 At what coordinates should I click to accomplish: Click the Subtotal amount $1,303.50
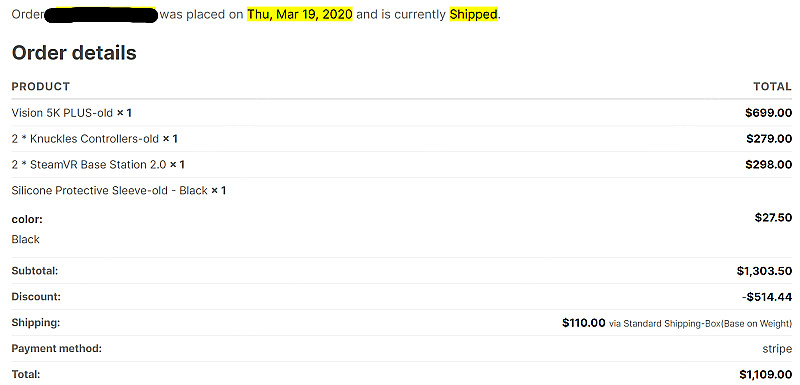click(x=764, y=271)
